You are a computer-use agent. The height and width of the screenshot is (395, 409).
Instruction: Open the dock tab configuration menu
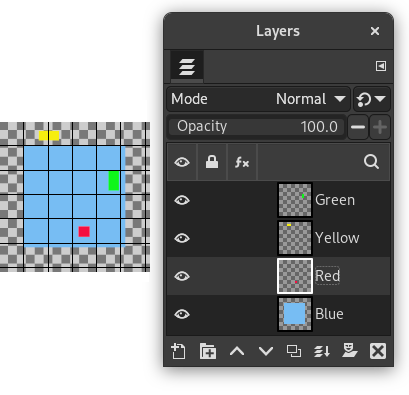[x=381, y=66]
